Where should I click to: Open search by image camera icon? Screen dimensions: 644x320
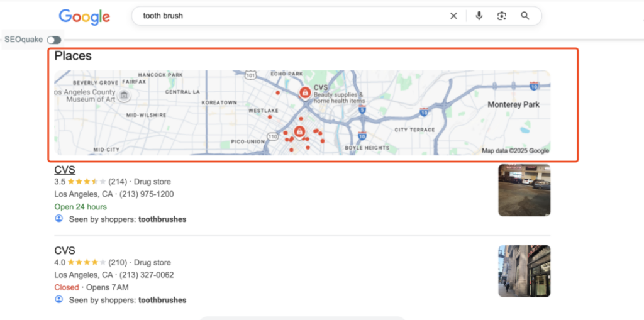click(x=502, y=16)
